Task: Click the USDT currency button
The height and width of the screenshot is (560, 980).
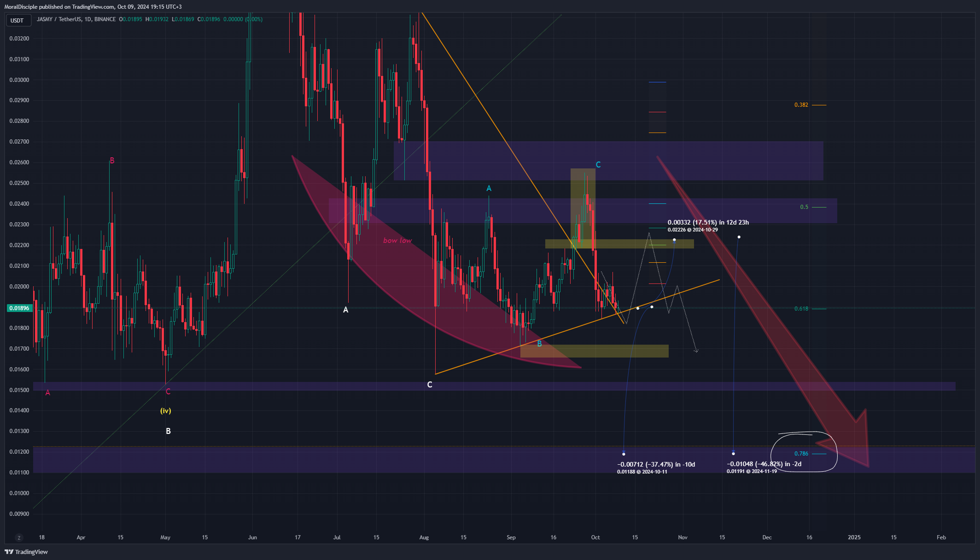Action: tap(18, 20)
